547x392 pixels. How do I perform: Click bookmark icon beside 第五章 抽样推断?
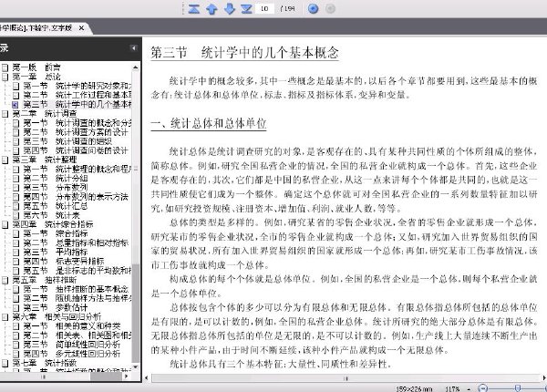coord(5,280)
